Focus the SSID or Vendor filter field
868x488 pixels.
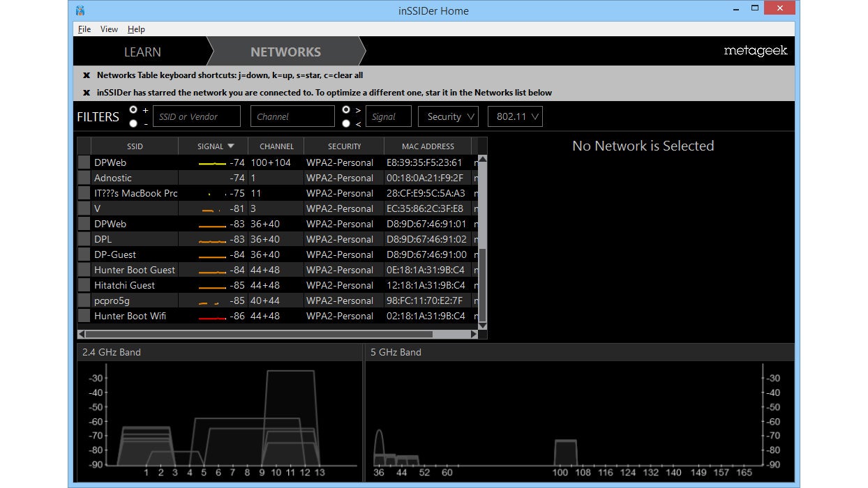point(197,116)
